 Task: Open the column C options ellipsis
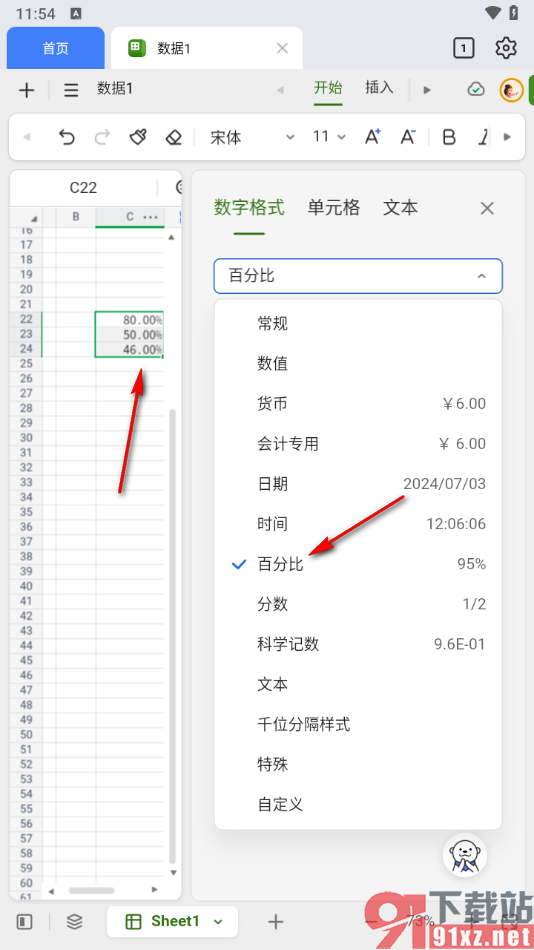(150, 217)
